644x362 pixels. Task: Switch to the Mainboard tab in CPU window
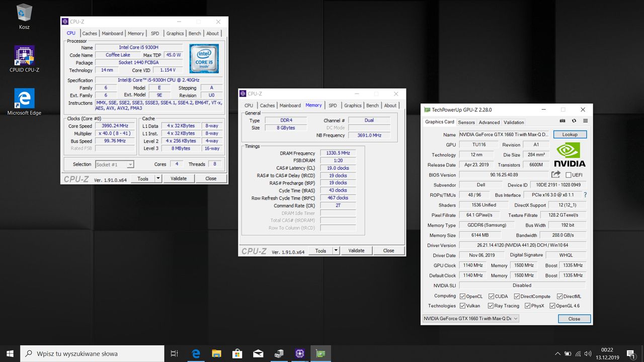pyautogui.click(x=112, y=34)
